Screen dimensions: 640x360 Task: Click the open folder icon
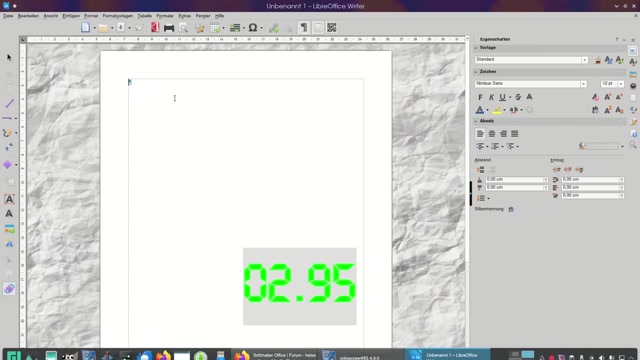103,28
